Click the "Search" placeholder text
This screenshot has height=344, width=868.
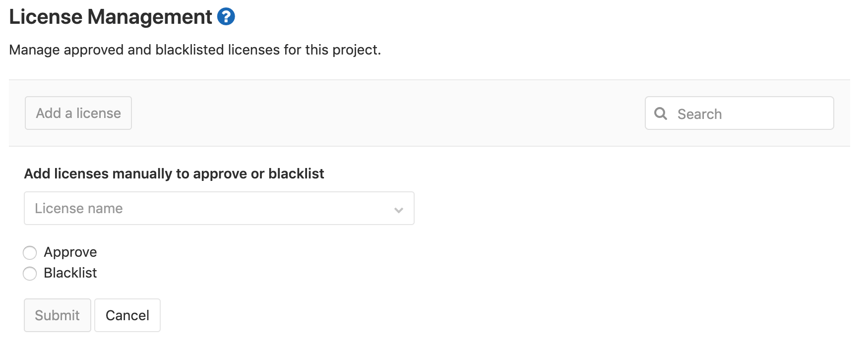(699, 114)
